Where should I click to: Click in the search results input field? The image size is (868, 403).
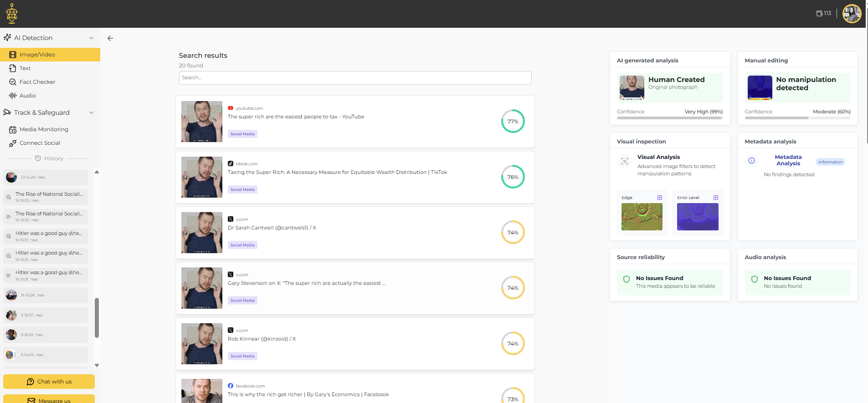(355, 78)
